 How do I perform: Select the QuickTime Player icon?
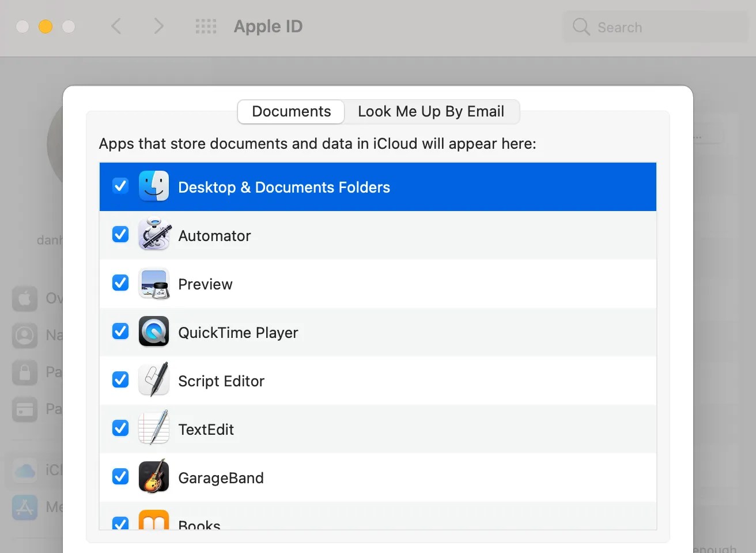click(x=154, y=332)
